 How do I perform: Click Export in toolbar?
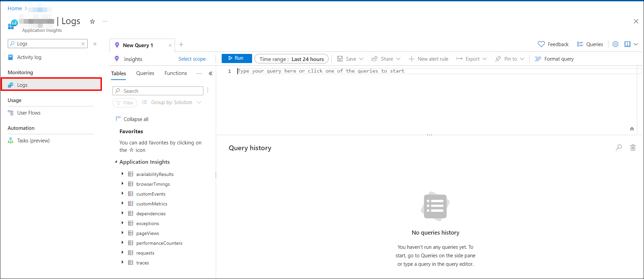468,59
